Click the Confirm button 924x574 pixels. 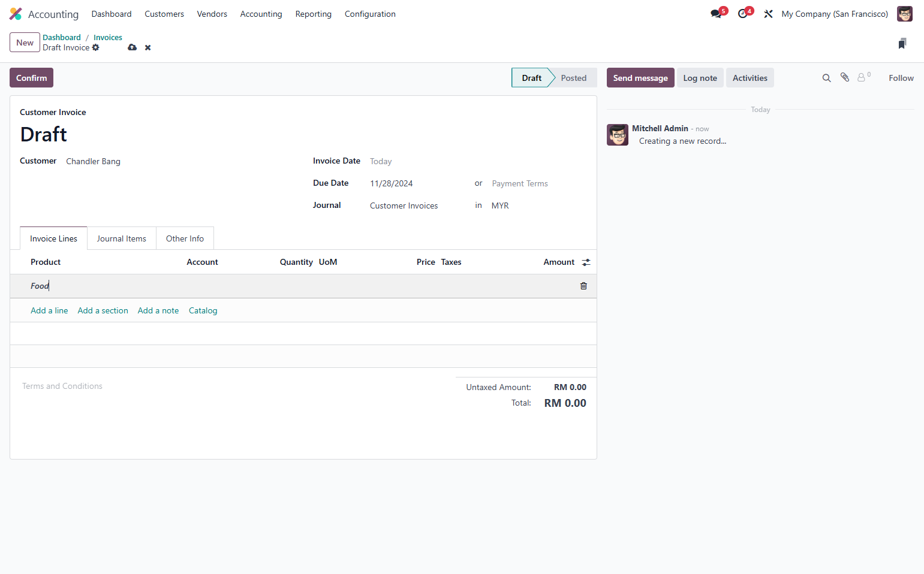point(31,78)
